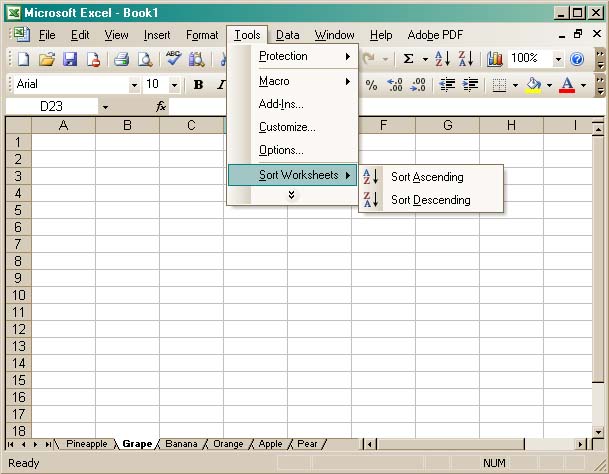
Task: Click Increase Decimal icon
Action: [395, 84]
